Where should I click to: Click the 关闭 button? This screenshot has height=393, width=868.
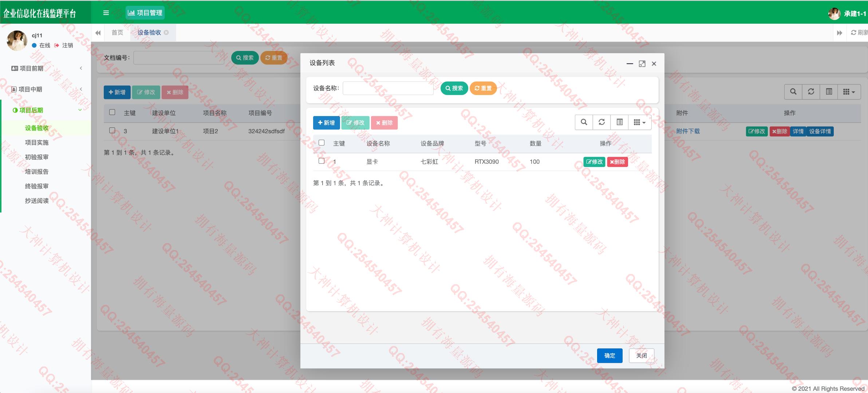coord(642,356)
